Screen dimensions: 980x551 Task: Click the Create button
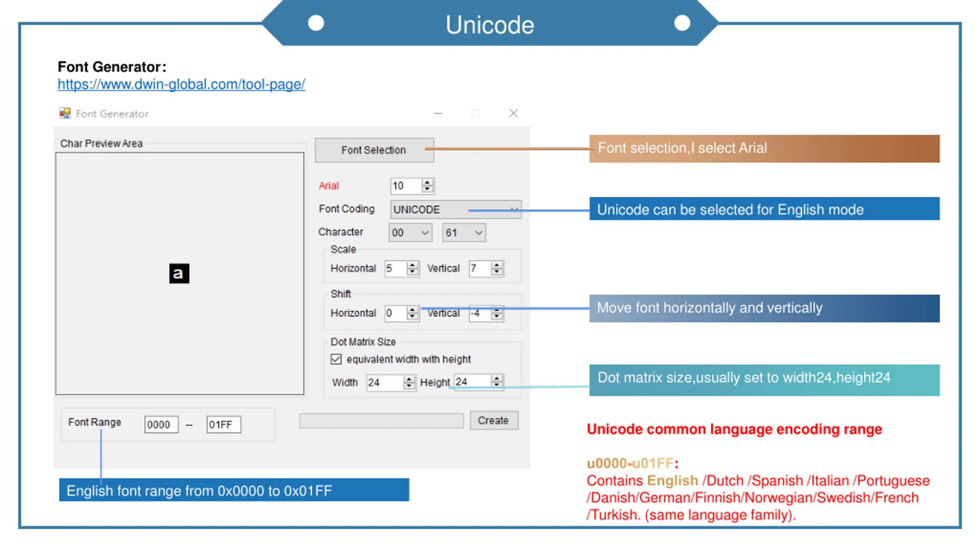click(494, 420)
